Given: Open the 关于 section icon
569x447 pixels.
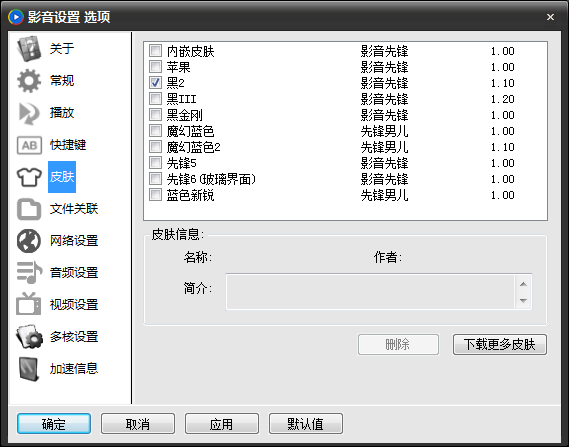Looking at the screenshot, I should click(29, 48).
